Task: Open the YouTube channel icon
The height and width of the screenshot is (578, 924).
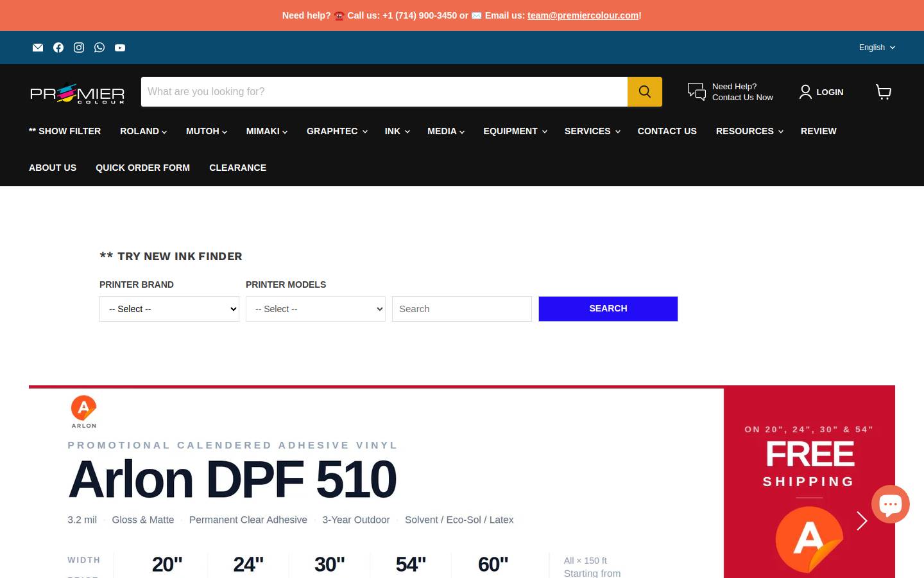Action: click(x=120, y=48)
